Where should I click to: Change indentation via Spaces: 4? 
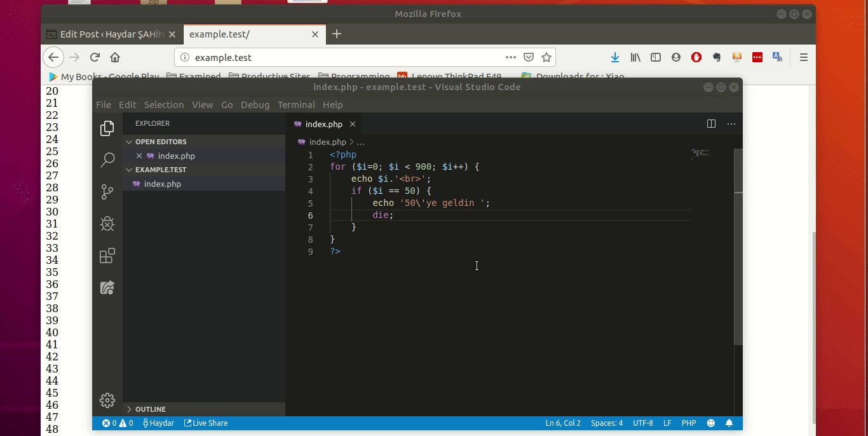(x=607, y=423)
